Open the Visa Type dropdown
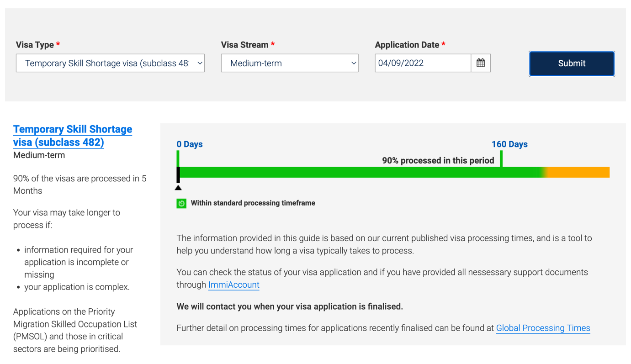 (x=110, y=63)
